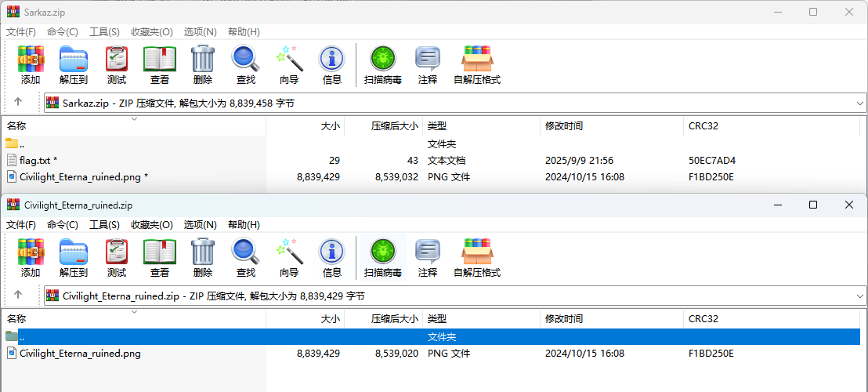
Task: Click 自解压格式 in Civilight_Eterna_ruined.zip window
Action: click(477, 257)
